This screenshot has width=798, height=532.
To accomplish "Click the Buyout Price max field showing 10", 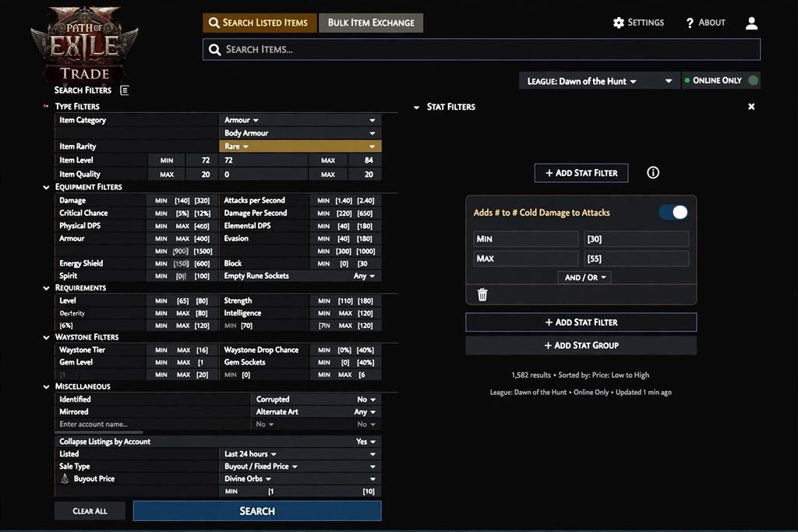I will 369,491.
